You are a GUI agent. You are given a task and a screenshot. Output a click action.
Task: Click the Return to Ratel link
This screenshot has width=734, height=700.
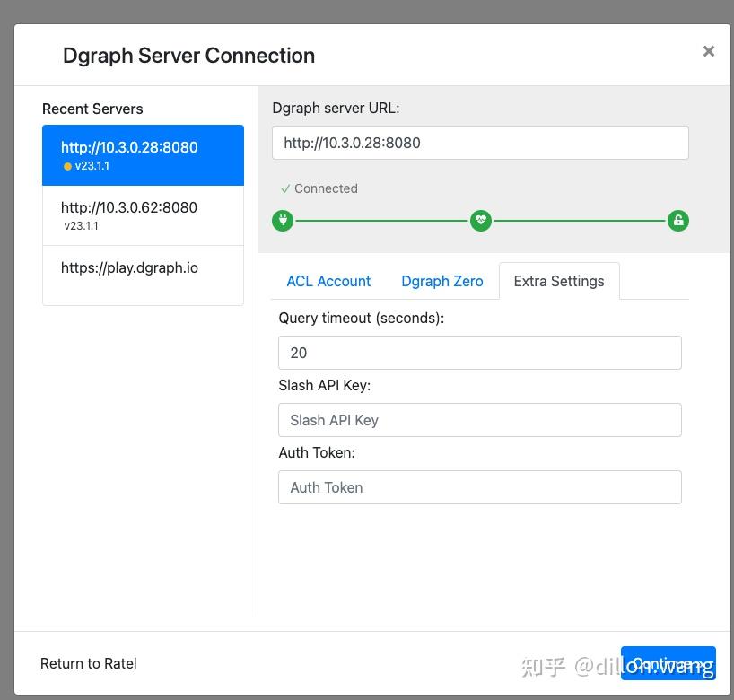tap(89, 663)
